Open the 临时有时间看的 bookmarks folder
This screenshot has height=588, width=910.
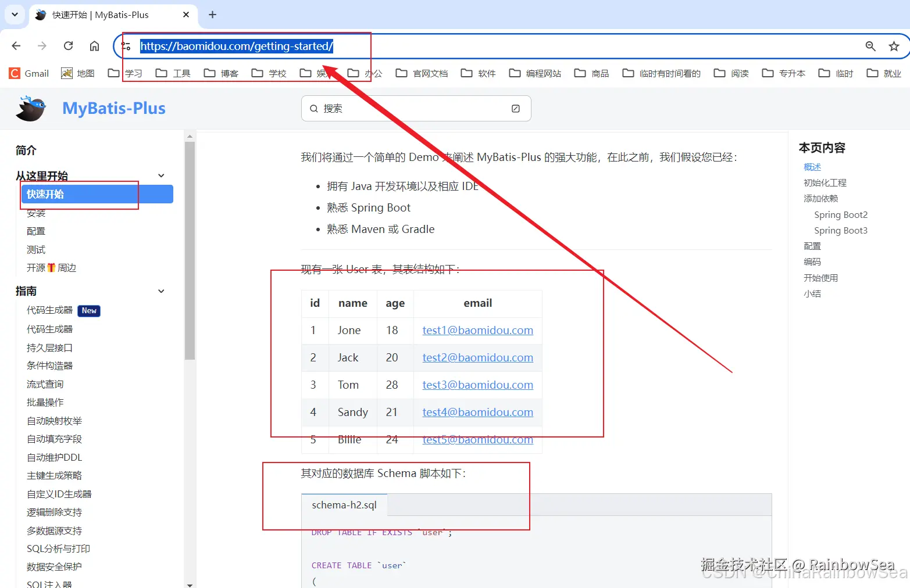click(662, 73)
